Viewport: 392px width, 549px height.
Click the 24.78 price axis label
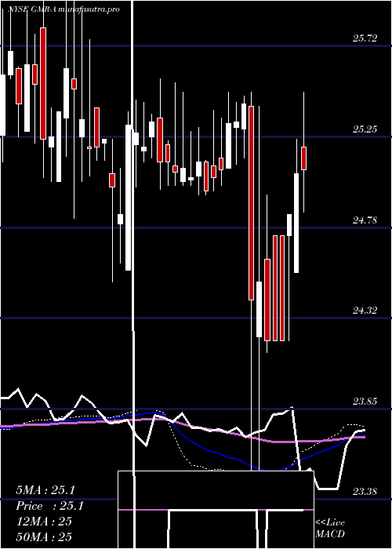click(365, 220)
